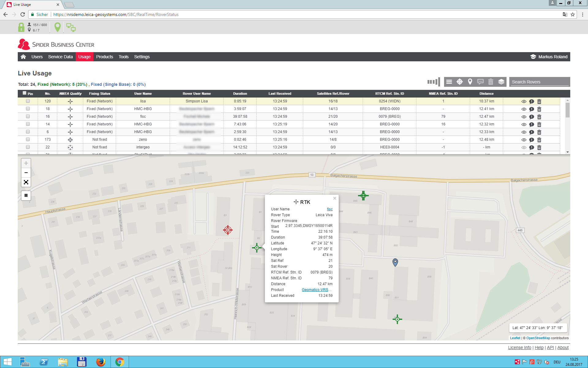The width and height of the screenshot is (588, 368).
Task: Open the Service Data menu
Action: click(x=60, y=57)
